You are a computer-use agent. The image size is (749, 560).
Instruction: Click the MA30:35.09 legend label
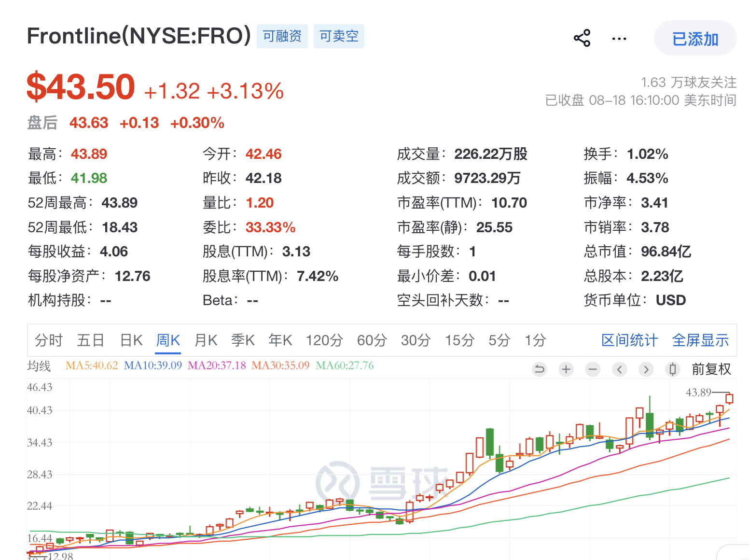tap(281, 365)
